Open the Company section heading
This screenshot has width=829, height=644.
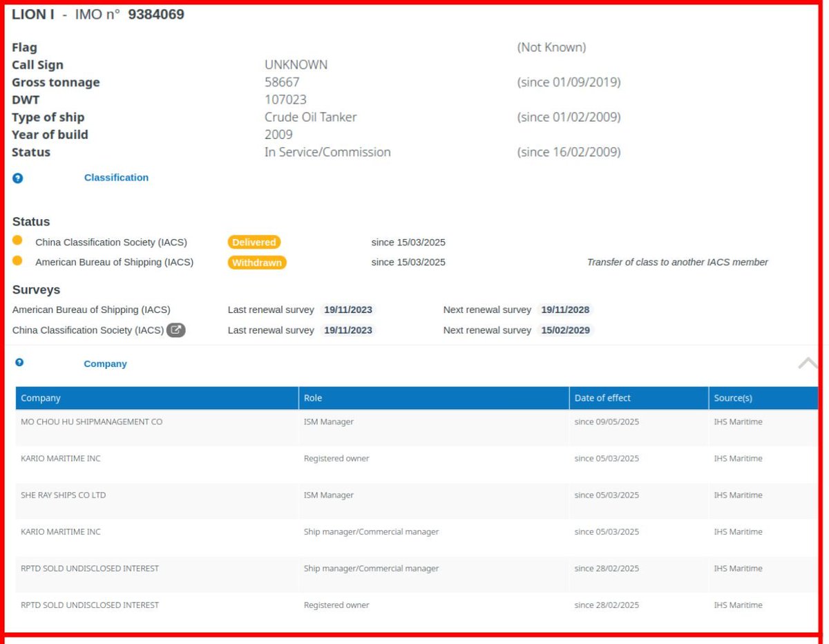click(105, 363)
